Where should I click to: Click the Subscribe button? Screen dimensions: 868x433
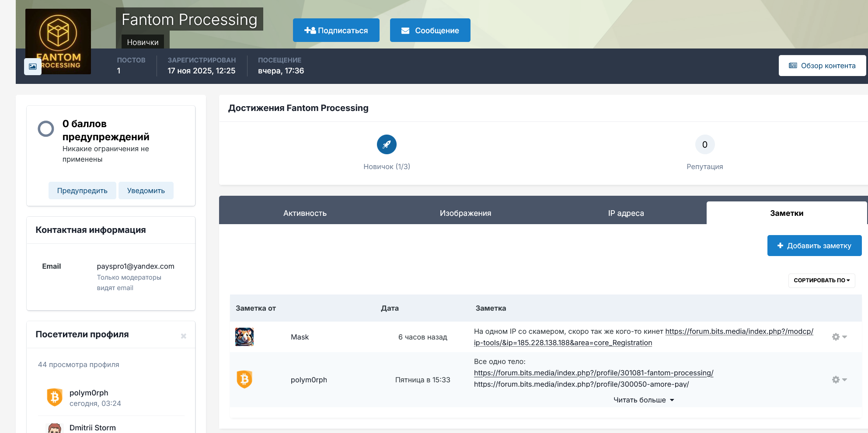coord(336,31)
